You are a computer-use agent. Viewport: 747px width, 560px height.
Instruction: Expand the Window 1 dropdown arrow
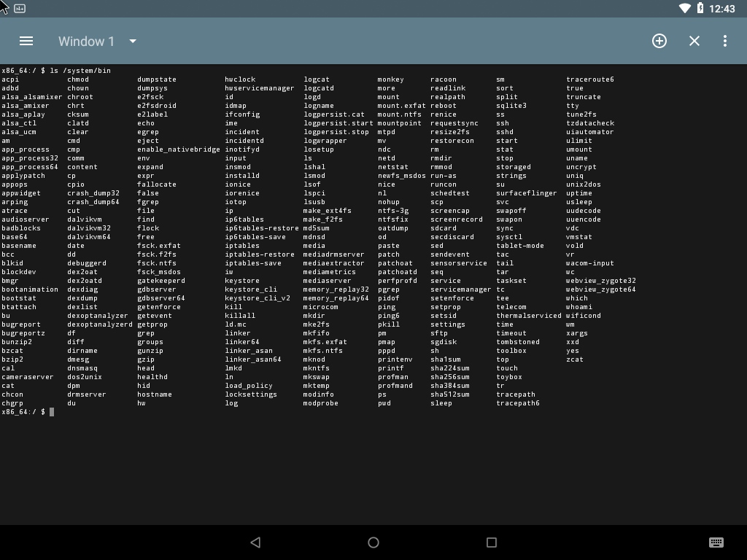(x=133, y=42)
